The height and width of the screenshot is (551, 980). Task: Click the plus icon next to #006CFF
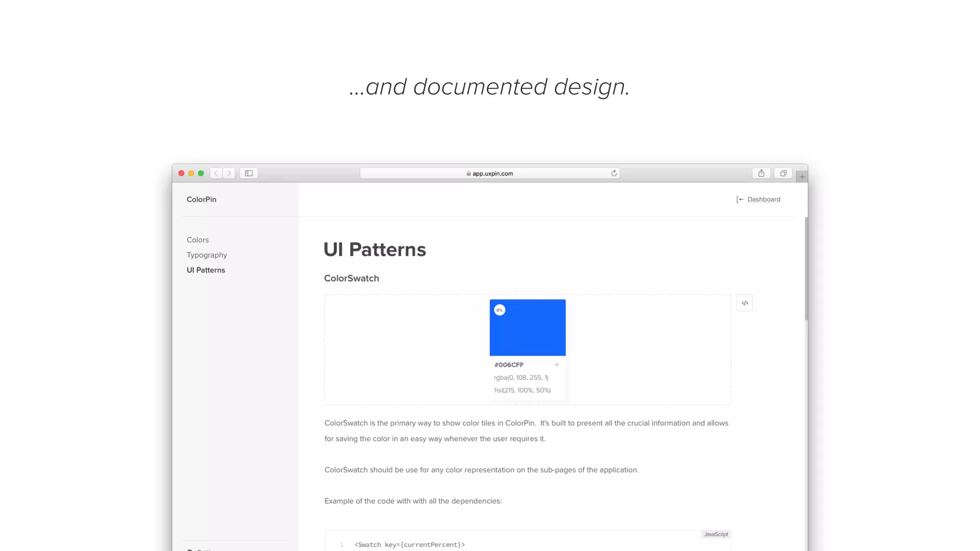pyautogui.click(x=557, y=364)
